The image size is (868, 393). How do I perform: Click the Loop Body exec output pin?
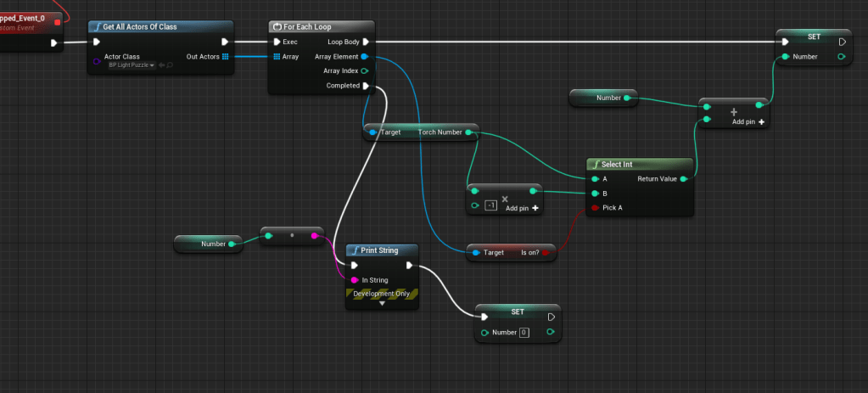(x=366, y=41)
